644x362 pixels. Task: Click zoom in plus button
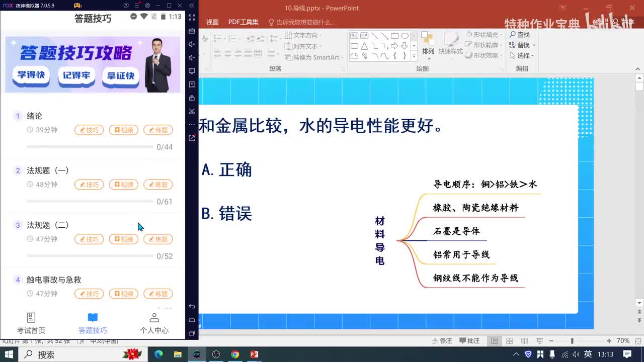609,341
